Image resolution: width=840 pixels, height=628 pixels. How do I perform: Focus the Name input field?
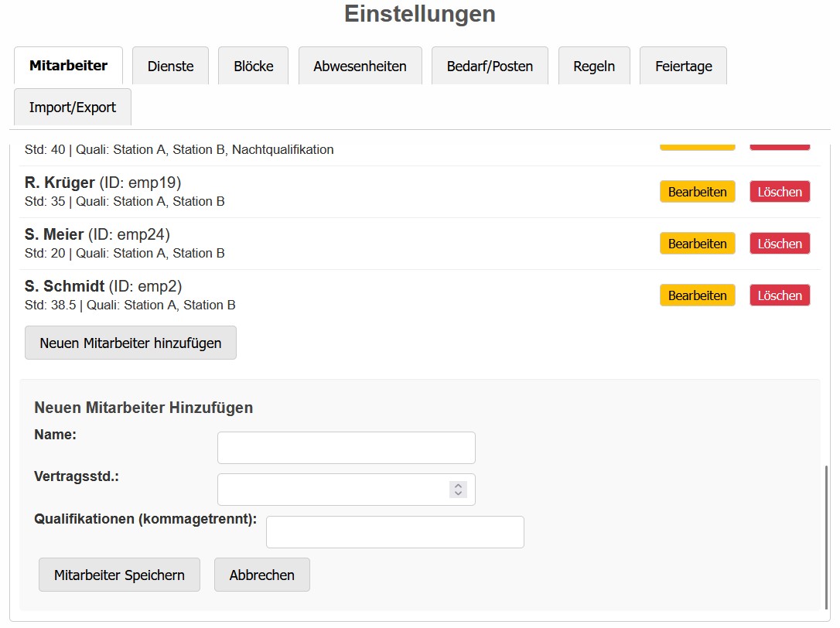346,448
